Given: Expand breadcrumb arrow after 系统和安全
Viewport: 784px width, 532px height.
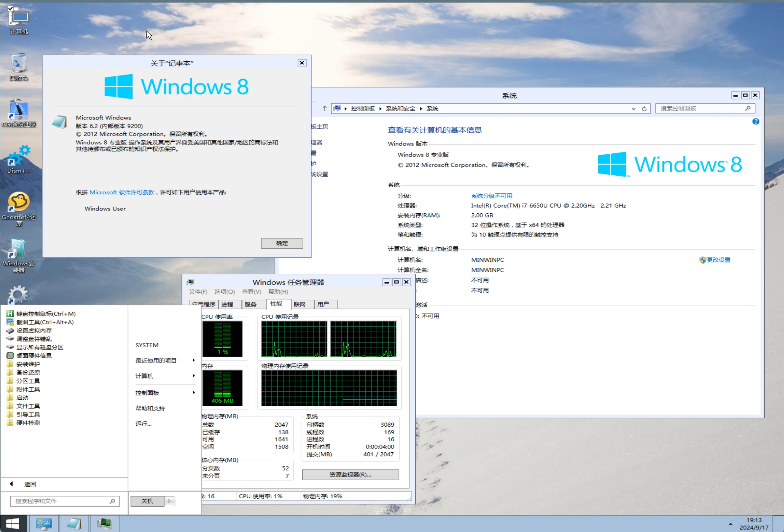Looking at the screenshot, I should tap(421, 109).
